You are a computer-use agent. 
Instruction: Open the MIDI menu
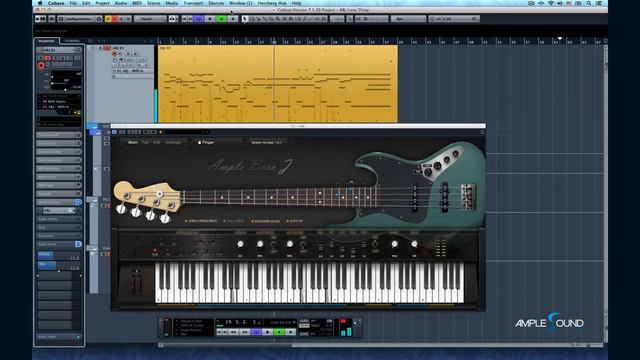(137, 3)
